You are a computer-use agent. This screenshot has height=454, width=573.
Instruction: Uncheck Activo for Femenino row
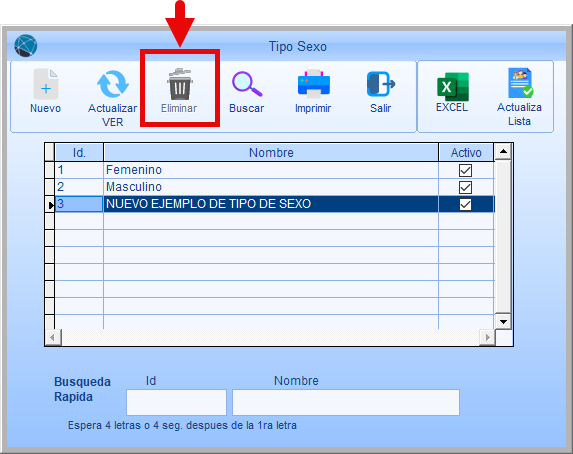[x=465, y=170]
